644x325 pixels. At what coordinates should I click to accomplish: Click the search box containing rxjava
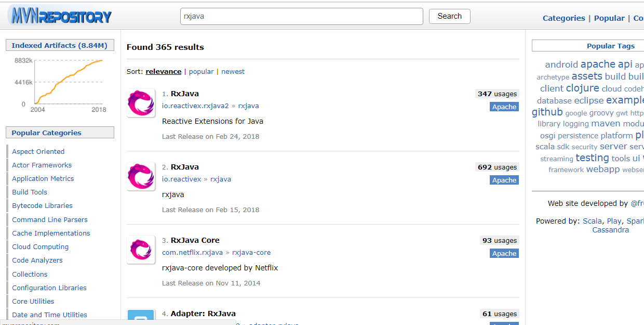coord(301,16)
